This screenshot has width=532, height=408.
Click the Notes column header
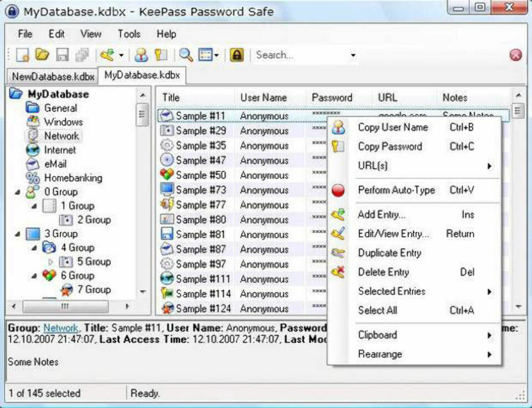coord(474,98)
